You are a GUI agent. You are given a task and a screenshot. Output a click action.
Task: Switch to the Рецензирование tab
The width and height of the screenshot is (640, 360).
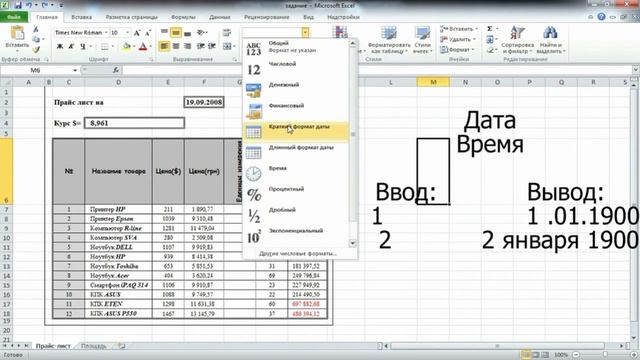pyautogui.click(x=267, y=17)
